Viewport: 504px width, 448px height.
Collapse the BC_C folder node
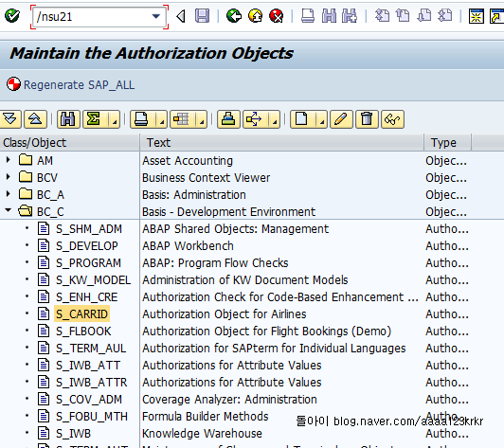(x=9, y=210)
